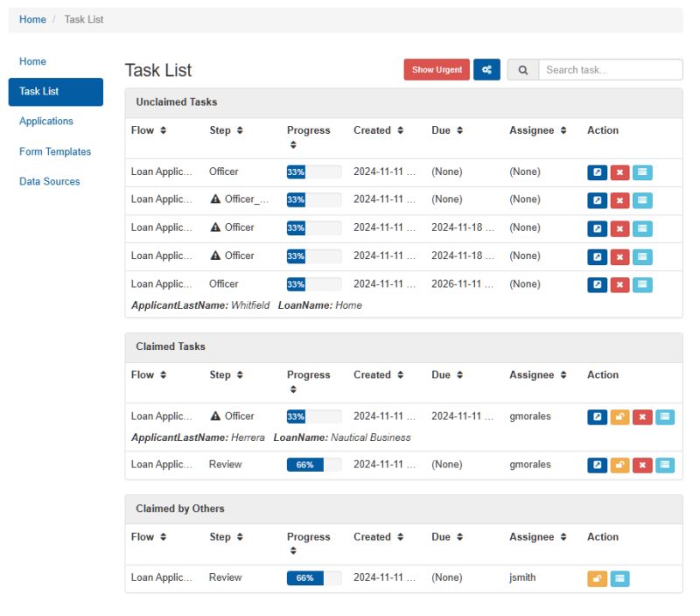Click orange unlock icon on Herrera Officer task
The height and width of the screenshot is (616, 700).
[619, 416]
